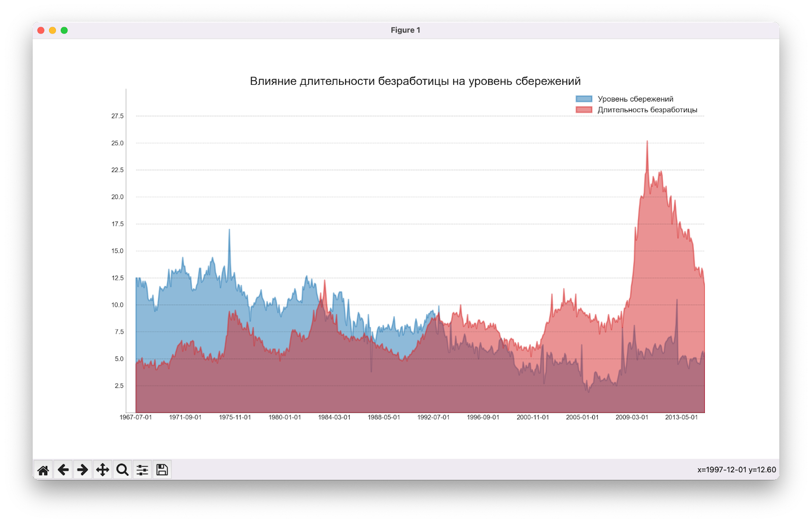Screen dimensions: 812x523
Task: Click the chart title about влияние длительности безработицы
Action: tap(415, 81)
